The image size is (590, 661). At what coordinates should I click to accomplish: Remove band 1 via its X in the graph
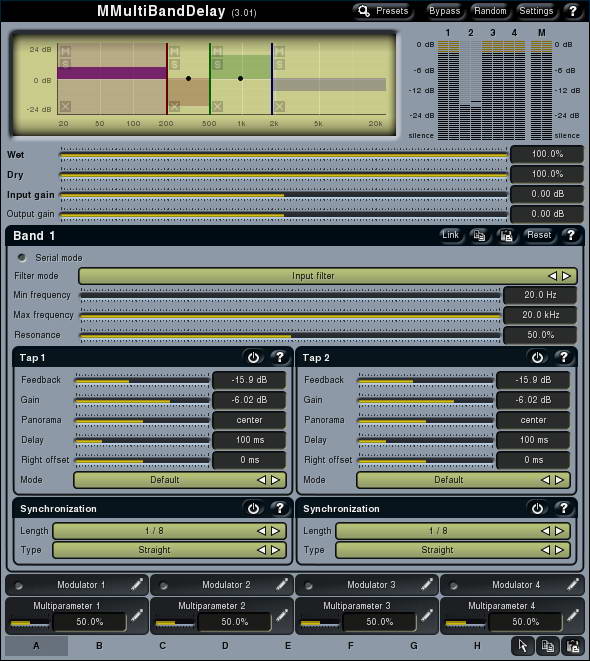pos(65,106)
